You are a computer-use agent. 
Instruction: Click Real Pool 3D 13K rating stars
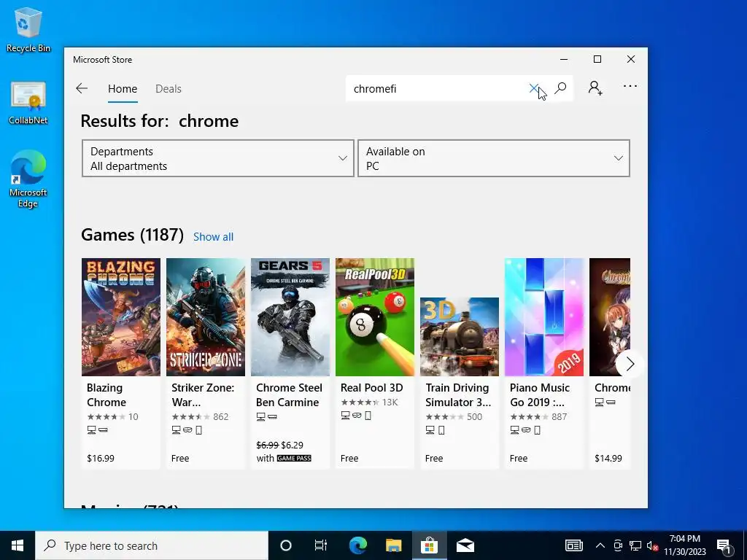point(360,402)
